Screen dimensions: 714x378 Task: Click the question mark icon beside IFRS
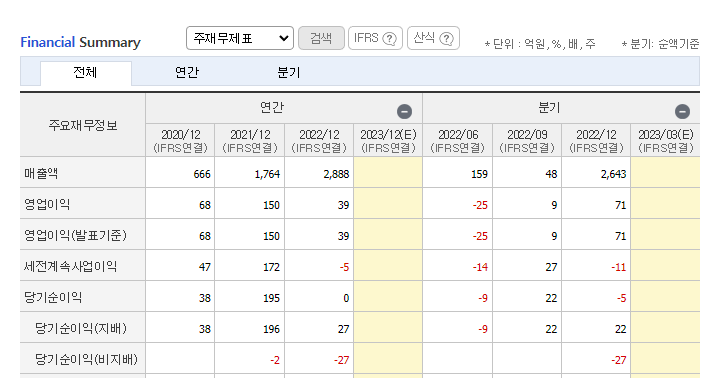click(389, 39)
